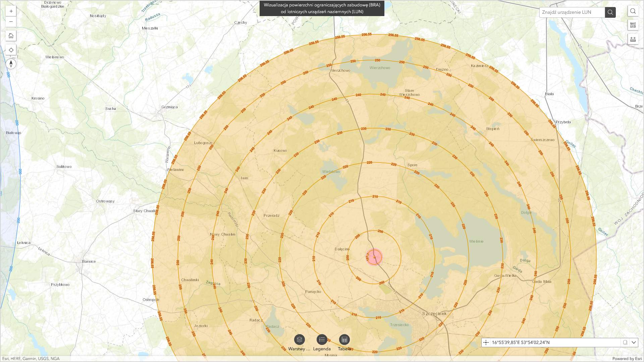The height and width of the screenshot is (362, 644).
Task: Click the coordinate readout text
Action: 521,343
